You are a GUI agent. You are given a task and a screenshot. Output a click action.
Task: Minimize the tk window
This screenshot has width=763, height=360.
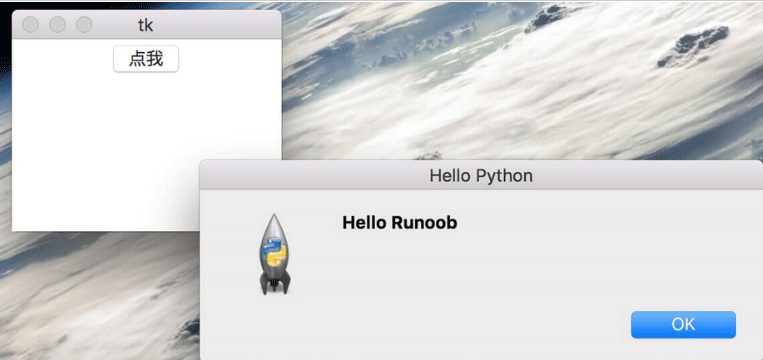(57, 25)
